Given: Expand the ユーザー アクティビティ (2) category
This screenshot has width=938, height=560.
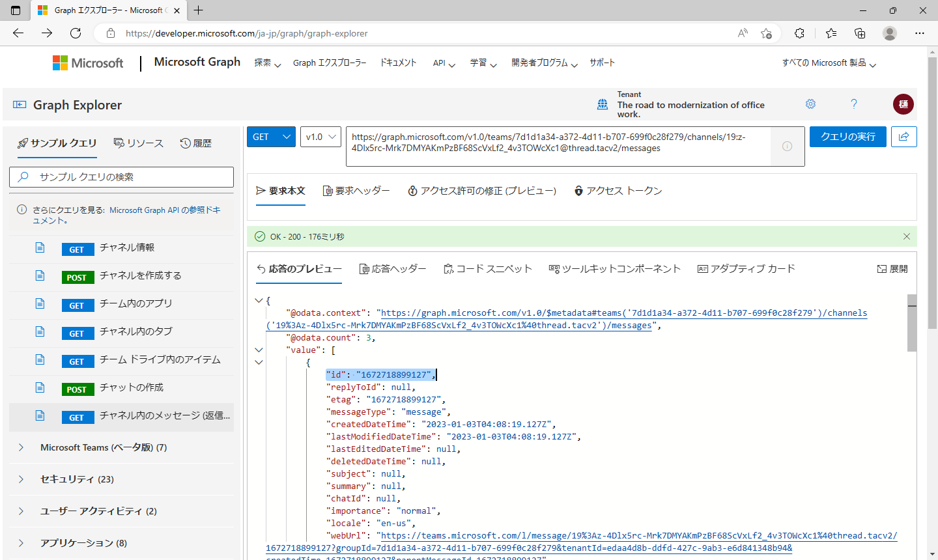Looking at the screenshot, I should [x=21, y=511].
